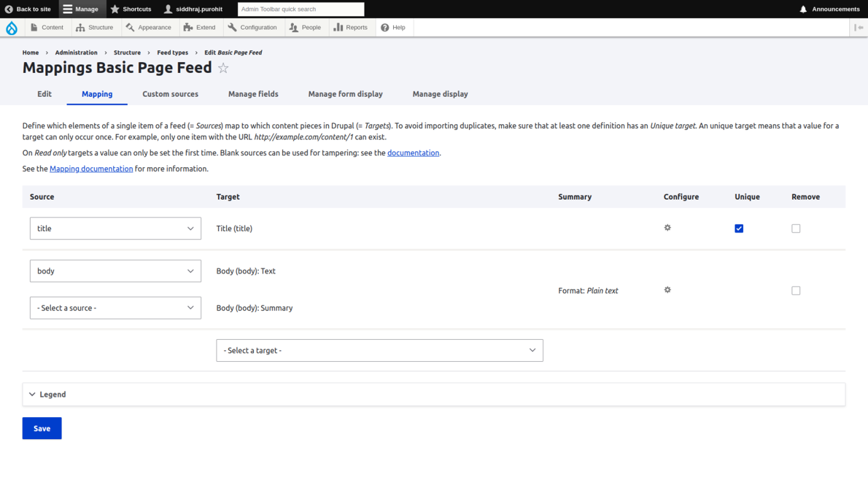Viewport: 868px width, 485px height.
Task: Open the Content admin page
Action: coord(47,27)
